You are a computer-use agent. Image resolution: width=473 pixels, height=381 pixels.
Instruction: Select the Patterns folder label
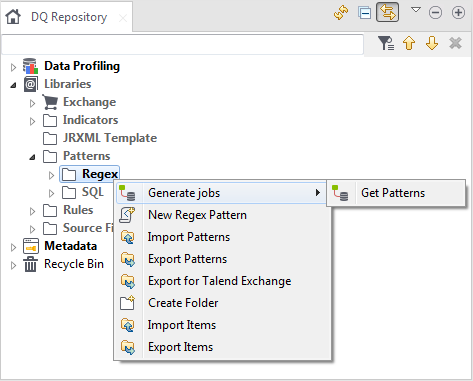87,156
